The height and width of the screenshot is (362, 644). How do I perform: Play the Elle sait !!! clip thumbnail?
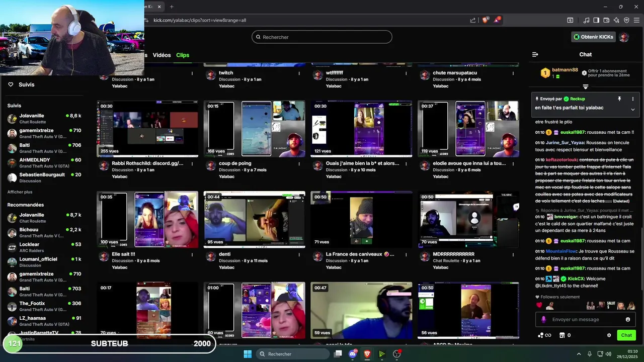(147, 220)
